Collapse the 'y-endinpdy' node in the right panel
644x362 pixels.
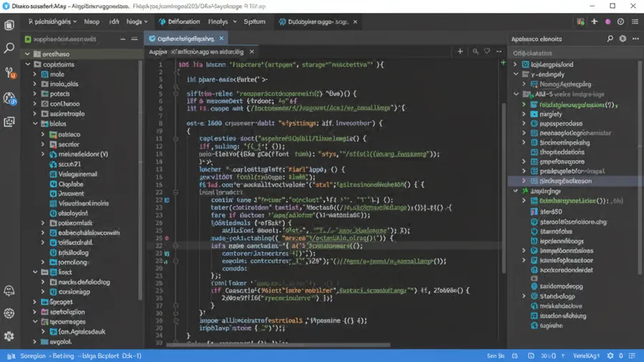516,74
